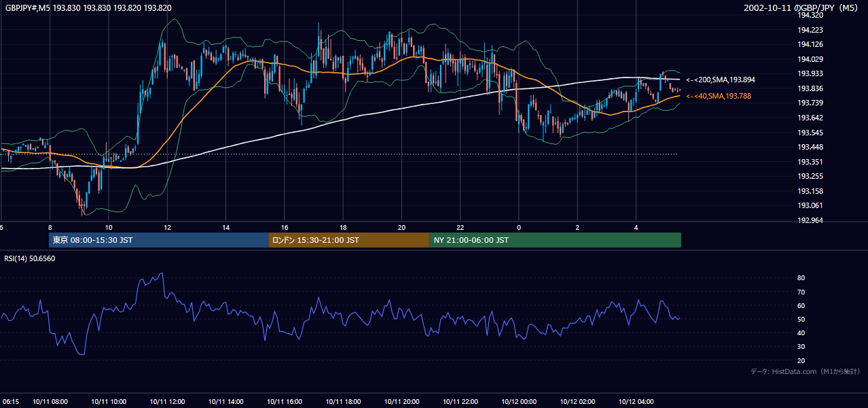868x408 pixels.
Task: Click the 10/11 20:00 time label
Action: [401, 402]
